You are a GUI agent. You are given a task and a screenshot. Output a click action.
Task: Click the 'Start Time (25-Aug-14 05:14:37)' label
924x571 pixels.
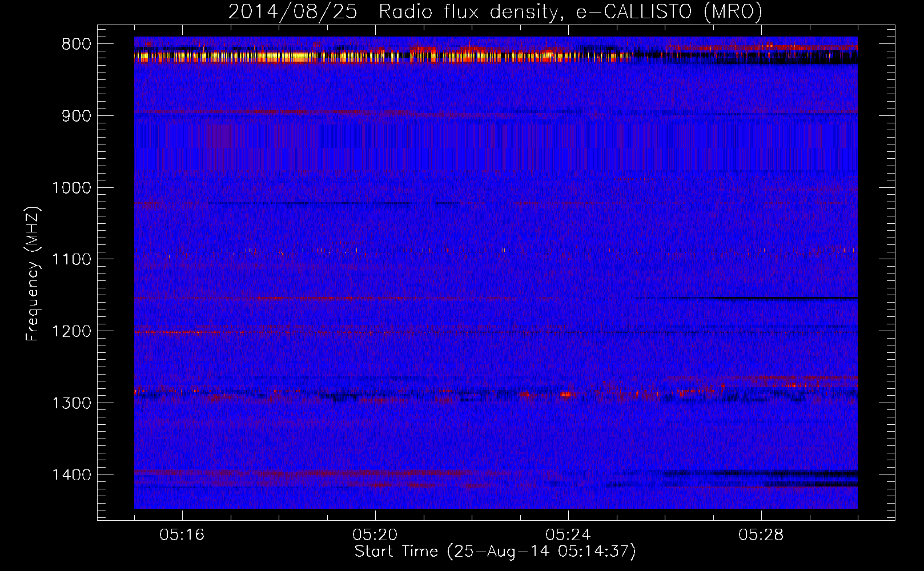tap(495, 552)
